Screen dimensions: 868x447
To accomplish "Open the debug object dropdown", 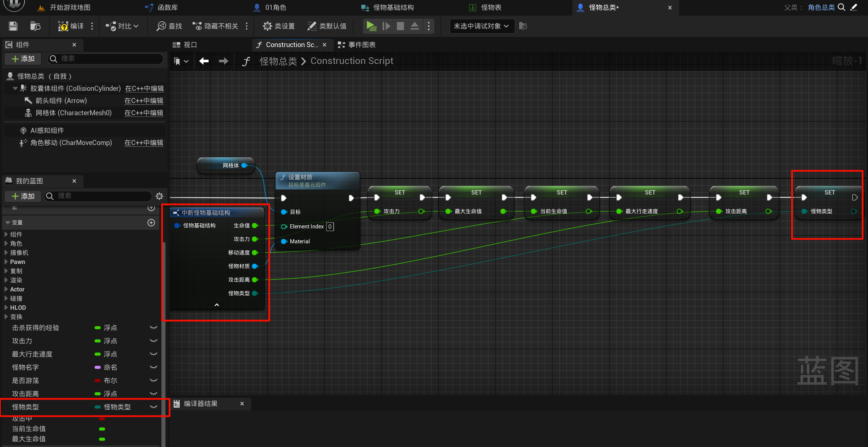I will point(481,26).
